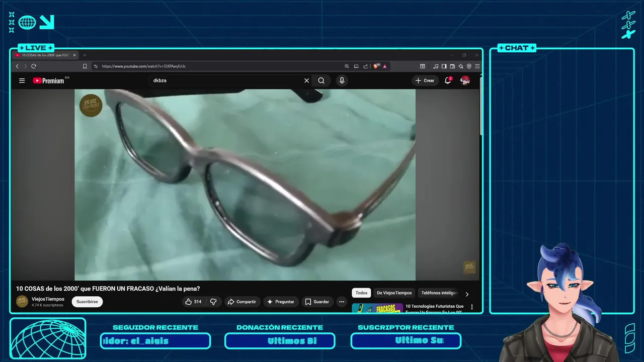The image size is (644, 362).
Task: Open the zoom magnifier in address bar
Action: 347,66
